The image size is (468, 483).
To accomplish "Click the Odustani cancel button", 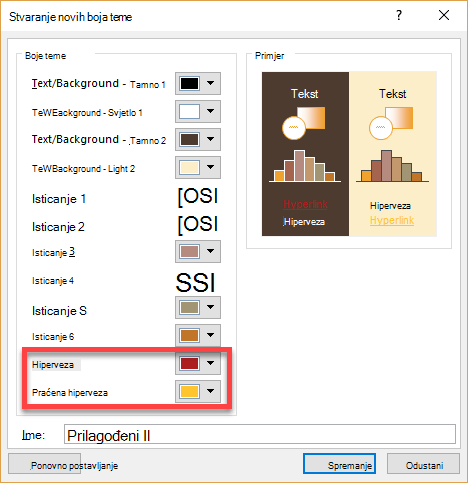I will point(423,464).
